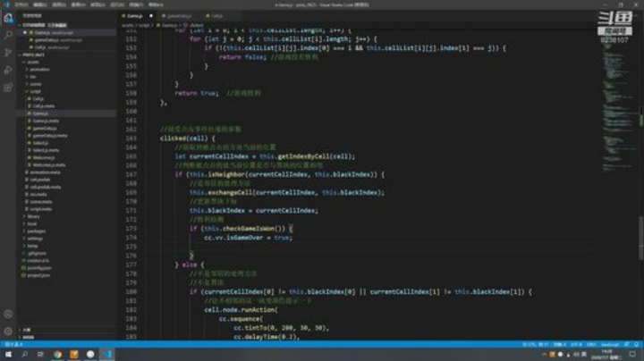Viewport: 644px width, 361px height.
Task: Open the second menu bar item (Edit)
Action: tap(40, 5)
